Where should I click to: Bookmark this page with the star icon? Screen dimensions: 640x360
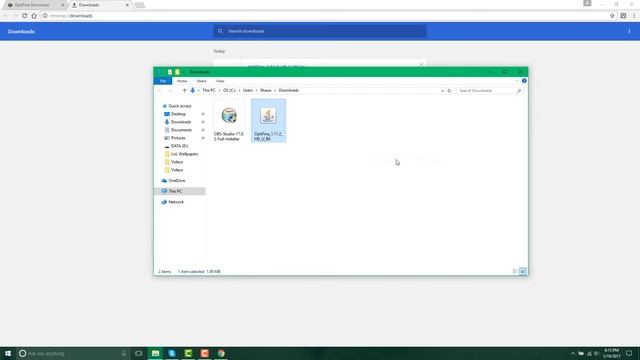pos(612,16)
